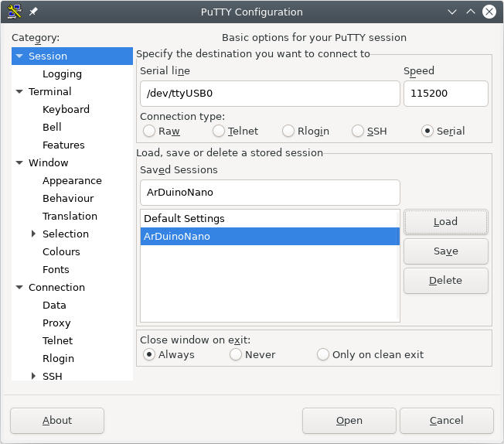Expand the Selection subcategory
Image resolution: width=504 pixels, height=444 pixels.
pyautogui.click(x=33, y=234)
